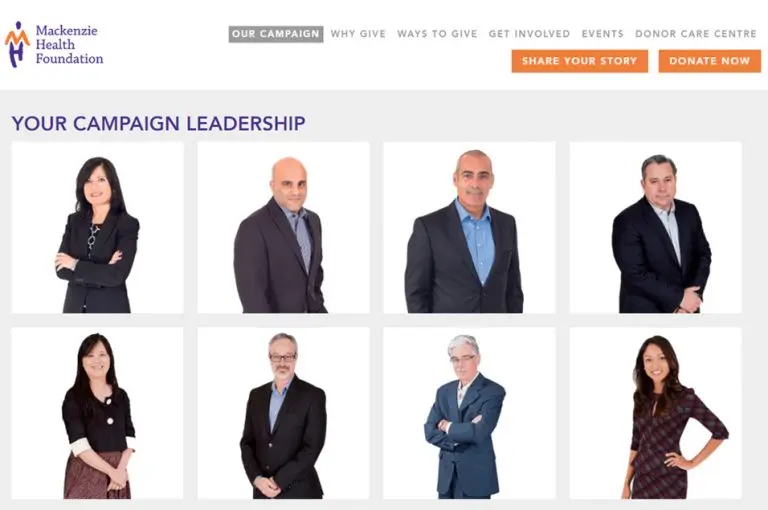Open the top-row man in white shirt portrait
The image size is (768, 510).
click(x=655, y=227)
